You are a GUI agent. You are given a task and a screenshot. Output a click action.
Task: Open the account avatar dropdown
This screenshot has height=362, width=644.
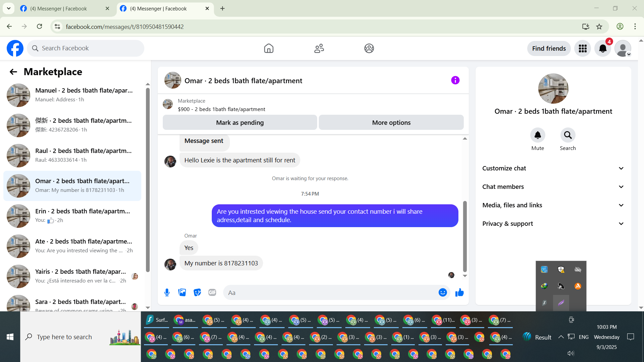623,48
